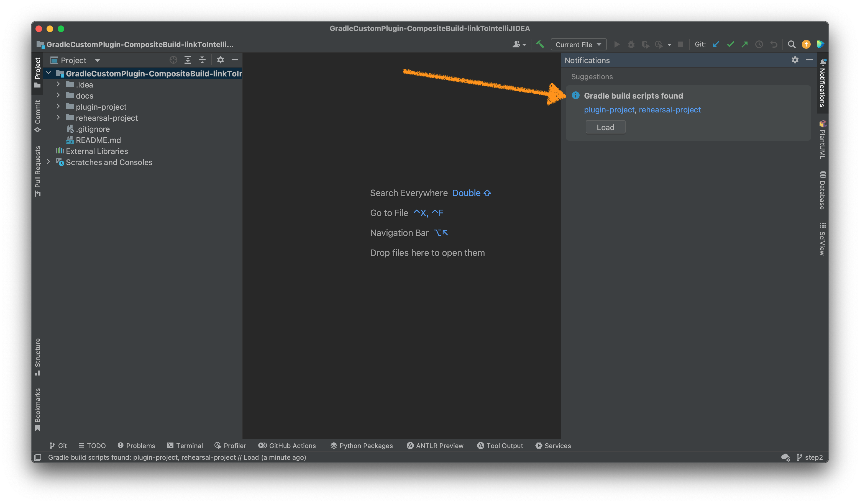Click the plugin-project link
Viewport: 860px width, 504px height.
(609, 109)
